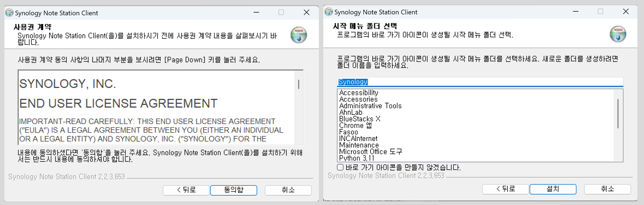Click the 뒤로 button in the folder selection window
The height and width of the screenshot is (205, 644).
tap(506, 189)
